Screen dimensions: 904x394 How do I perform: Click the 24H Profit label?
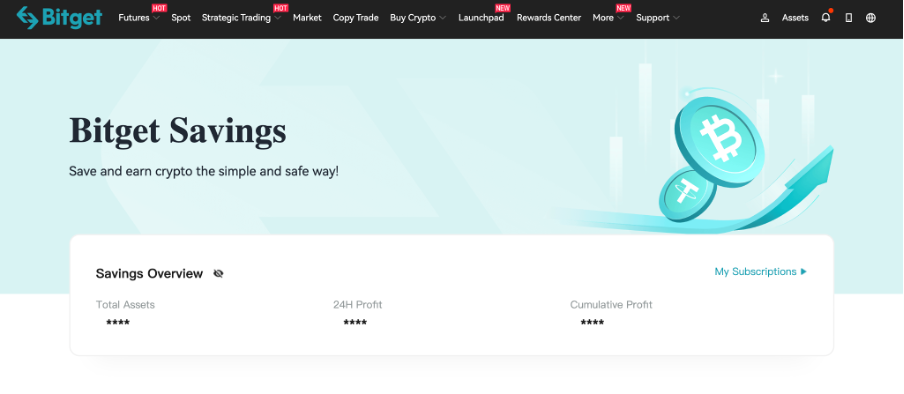(357, 305)
